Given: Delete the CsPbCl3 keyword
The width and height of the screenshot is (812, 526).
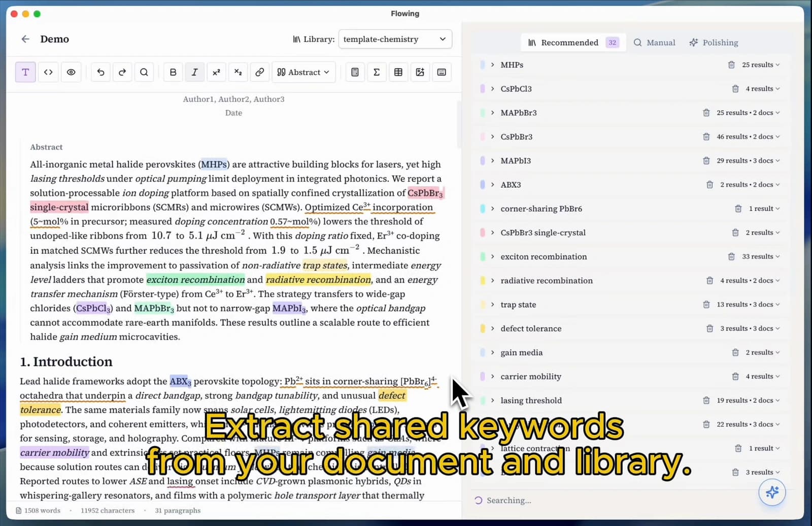Looking at the screenshot, I should [x=735, y=88].
